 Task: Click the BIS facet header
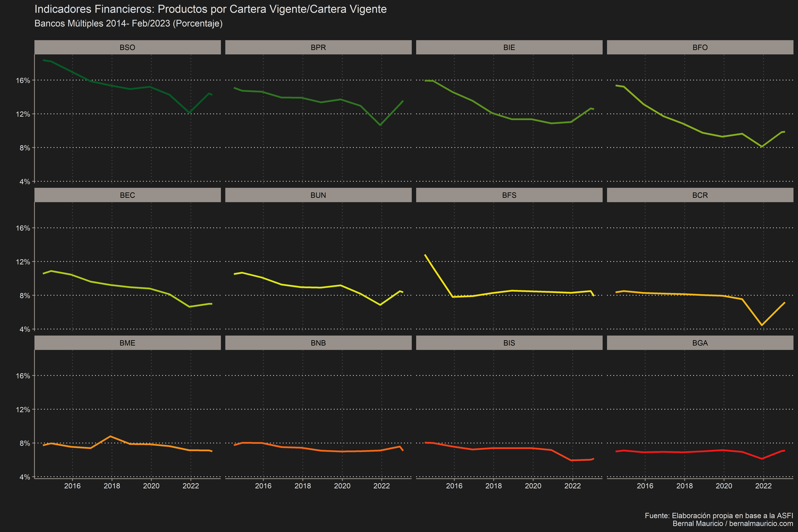(x=509, y=343)
